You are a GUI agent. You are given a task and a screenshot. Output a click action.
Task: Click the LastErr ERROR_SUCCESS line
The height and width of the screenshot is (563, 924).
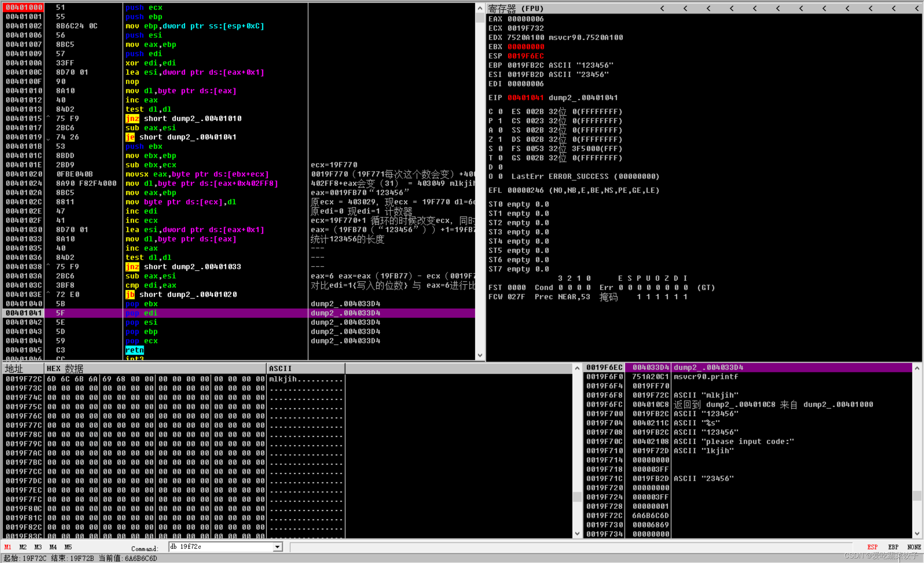585,176
